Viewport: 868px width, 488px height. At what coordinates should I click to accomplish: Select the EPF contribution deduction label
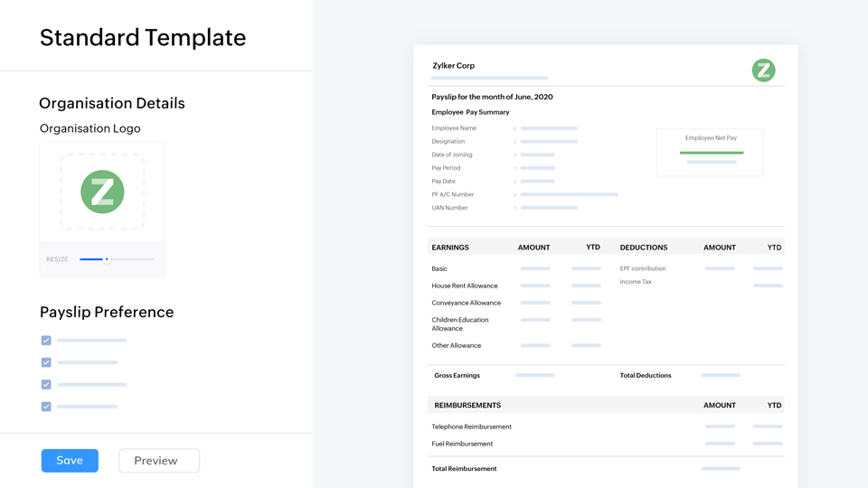tap(643, 269)
